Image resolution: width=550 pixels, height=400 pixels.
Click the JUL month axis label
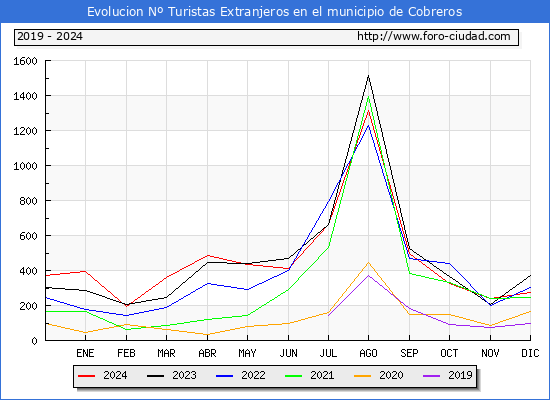[328, 353]
